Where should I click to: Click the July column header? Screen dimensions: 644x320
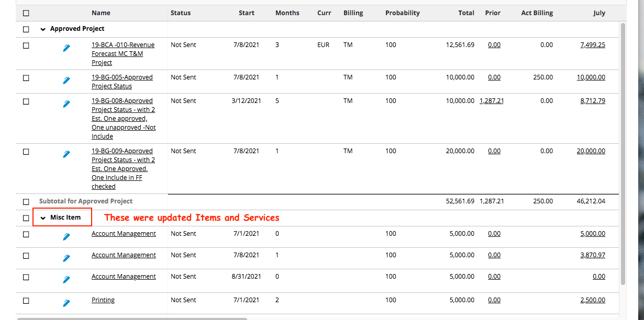click(599, 13)
